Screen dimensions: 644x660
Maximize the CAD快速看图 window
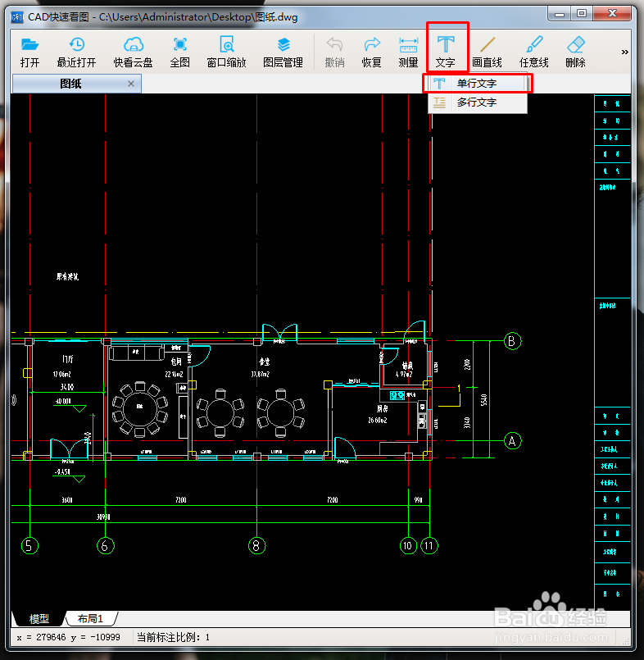pyautogui.click(x=582, y=14)
